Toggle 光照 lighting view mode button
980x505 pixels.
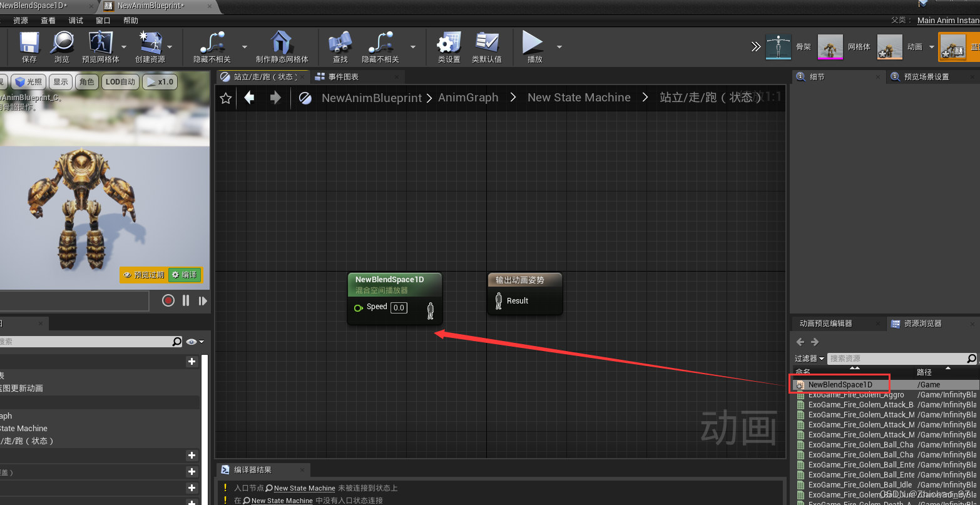(29, 82)
